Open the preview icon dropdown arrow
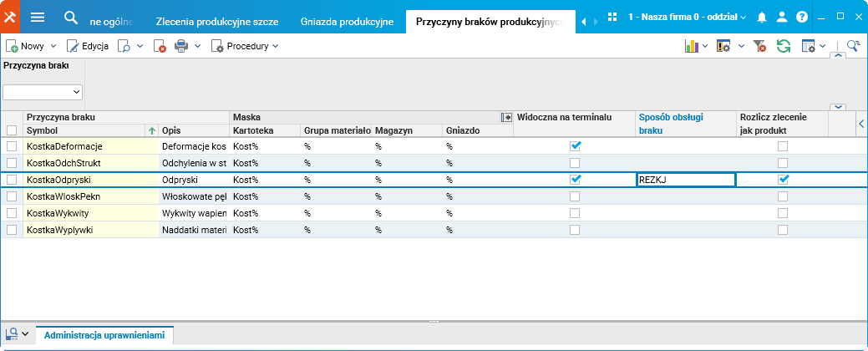Viewport: 868px width, 351px height. point(140,47)
